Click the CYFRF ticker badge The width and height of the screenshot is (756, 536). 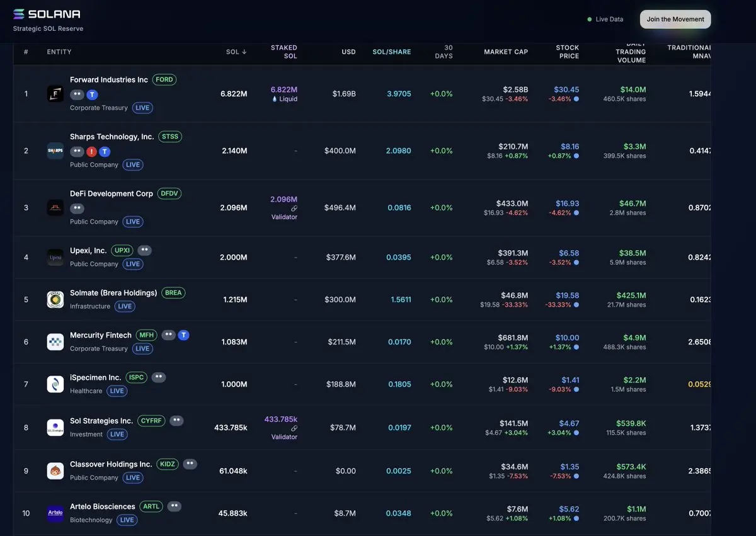pyautogui.click(x=151, y=421)
